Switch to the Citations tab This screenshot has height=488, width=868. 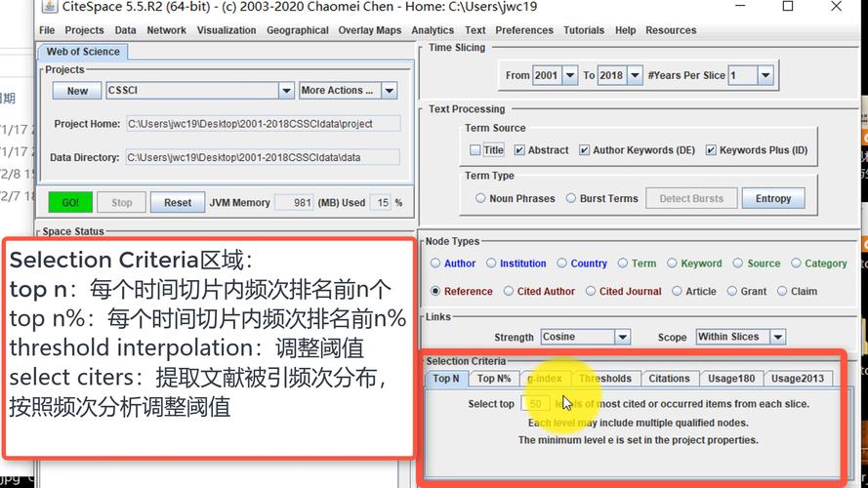(x=669, y=379)
